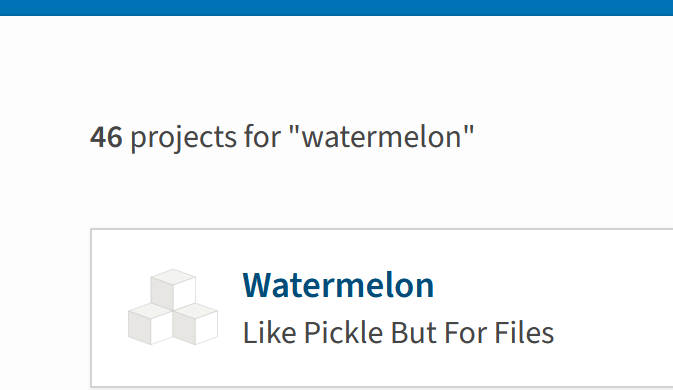Image resolution: width=673 pixels, height=390 pixels.
Task: Click the word "Pickle" in the description
Action: 343,333
